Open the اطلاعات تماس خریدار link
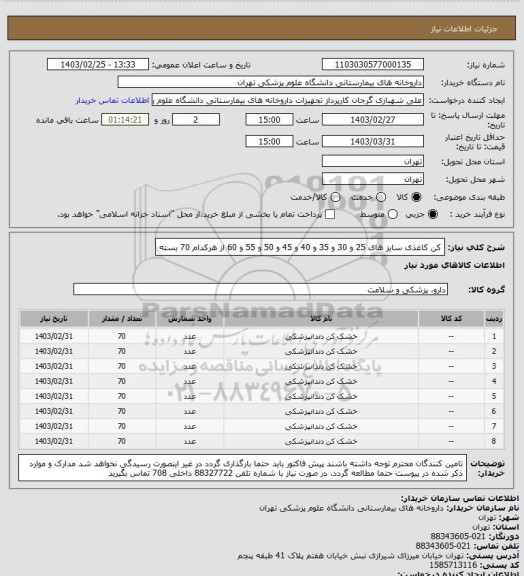Screen dimensions: 524x576 coord(112,100)
